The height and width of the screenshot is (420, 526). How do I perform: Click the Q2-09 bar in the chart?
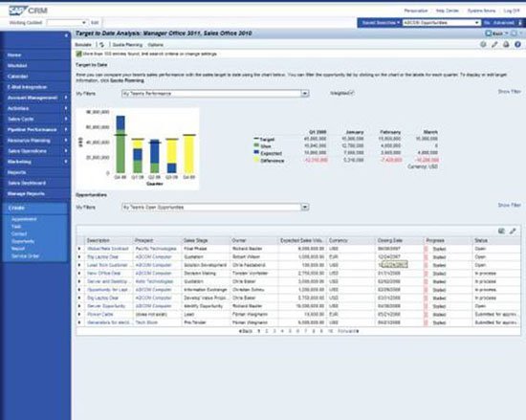155,156
